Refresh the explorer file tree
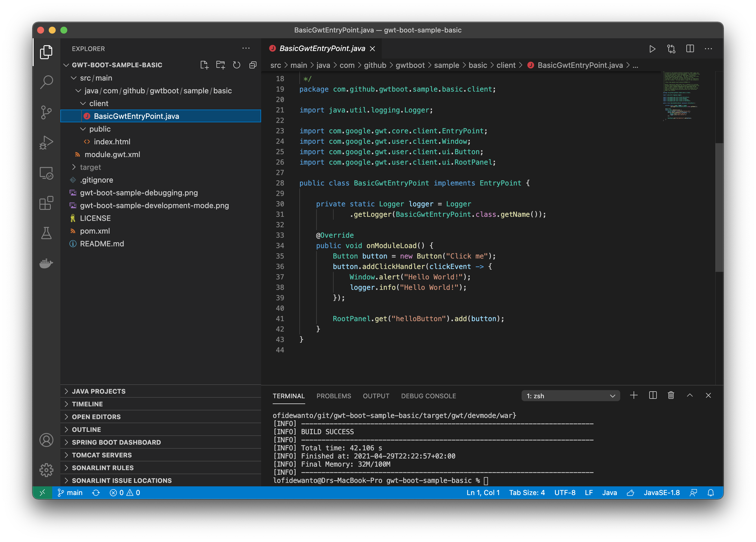 coord(237,65)
